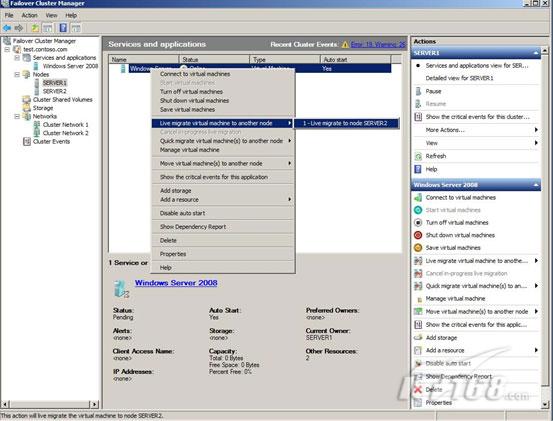The width and height of the screenshot is (553, 421).
Task: Click the Shut down virtual machines icon
Action: [418, 235]
